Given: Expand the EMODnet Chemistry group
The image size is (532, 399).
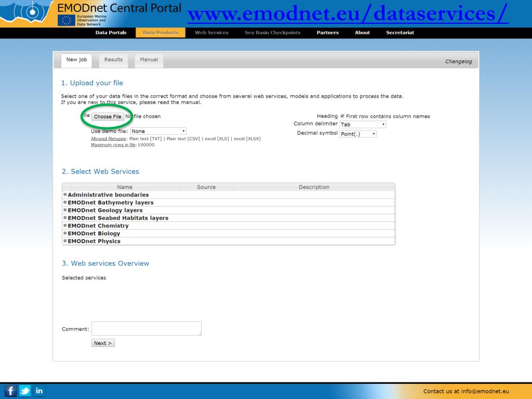Looking at the screenshot, I should (x=65, y=225).
